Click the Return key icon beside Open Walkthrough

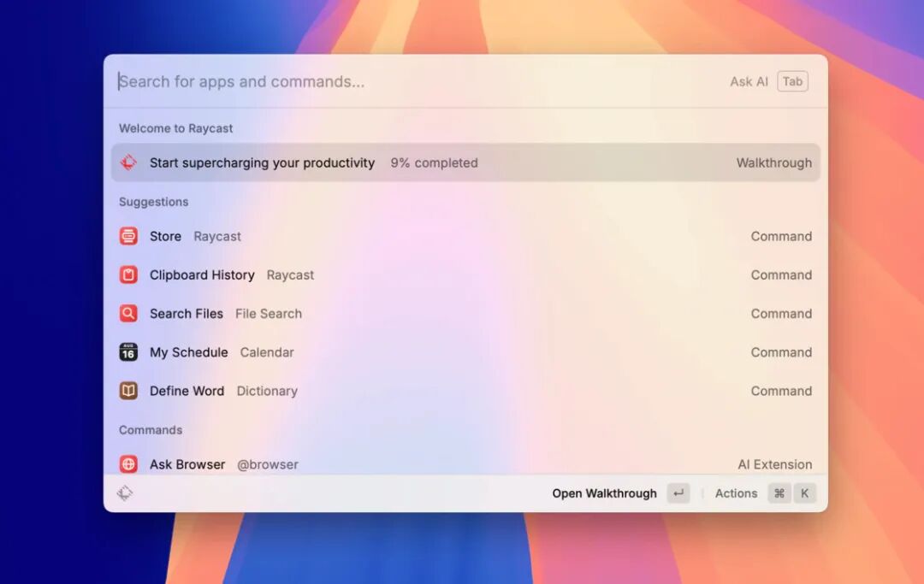(678, 493)
